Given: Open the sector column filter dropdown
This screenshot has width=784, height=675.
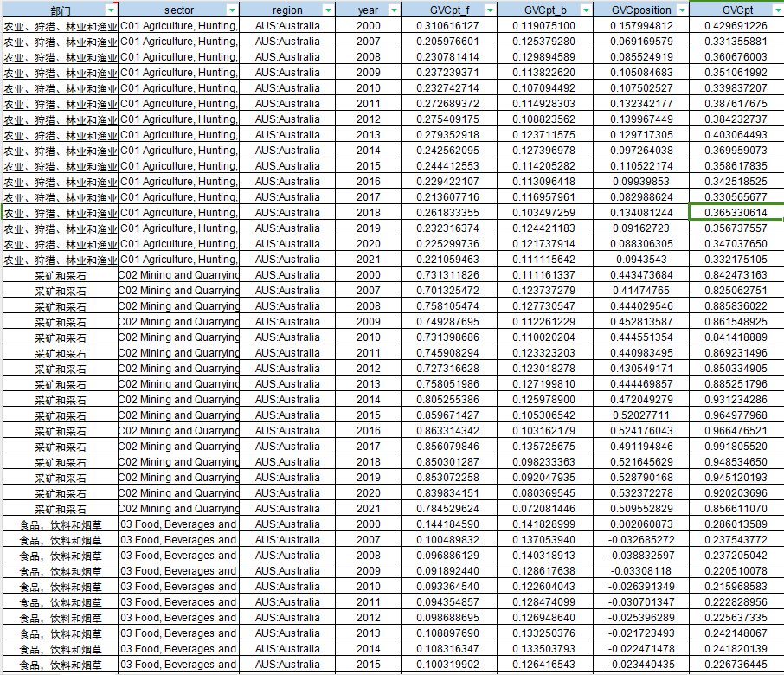Looking at the screenshot, I should click(230, 10).
